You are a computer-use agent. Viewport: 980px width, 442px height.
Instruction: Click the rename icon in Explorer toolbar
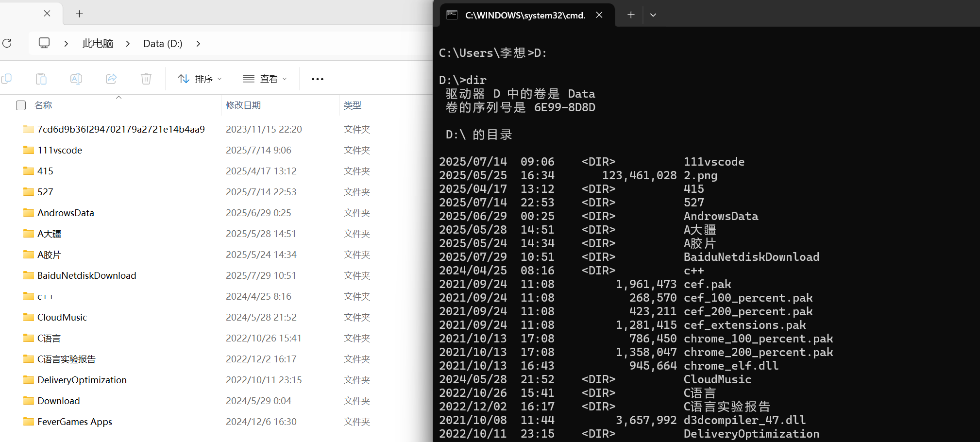tap(76, 79)
